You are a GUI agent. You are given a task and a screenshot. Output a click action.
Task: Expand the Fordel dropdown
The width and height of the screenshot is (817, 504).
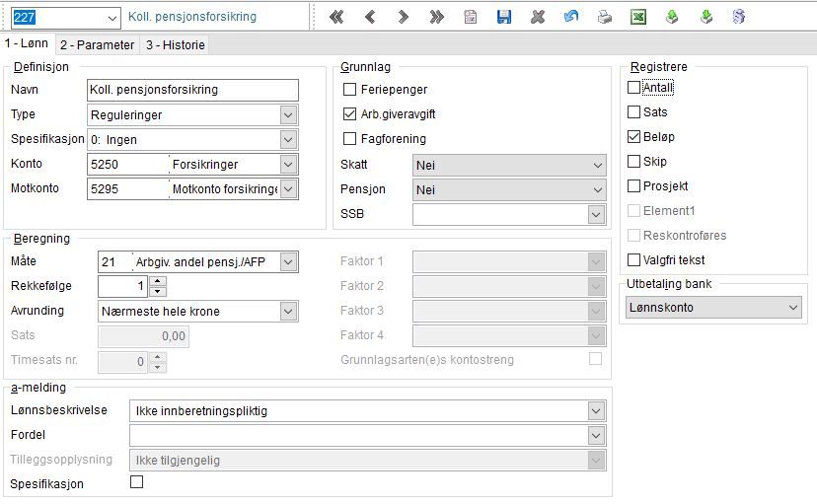(596, 435)
